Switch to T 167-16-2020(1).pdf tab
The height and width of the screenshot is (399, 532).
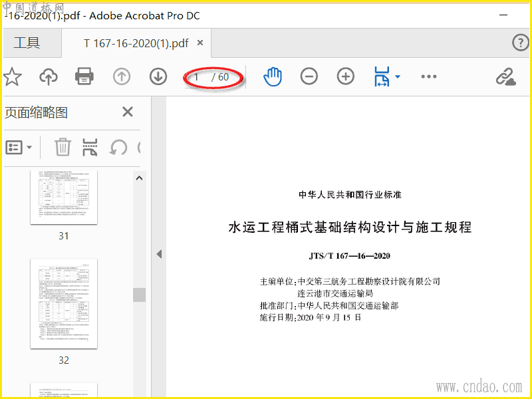[x=136, y=43]
